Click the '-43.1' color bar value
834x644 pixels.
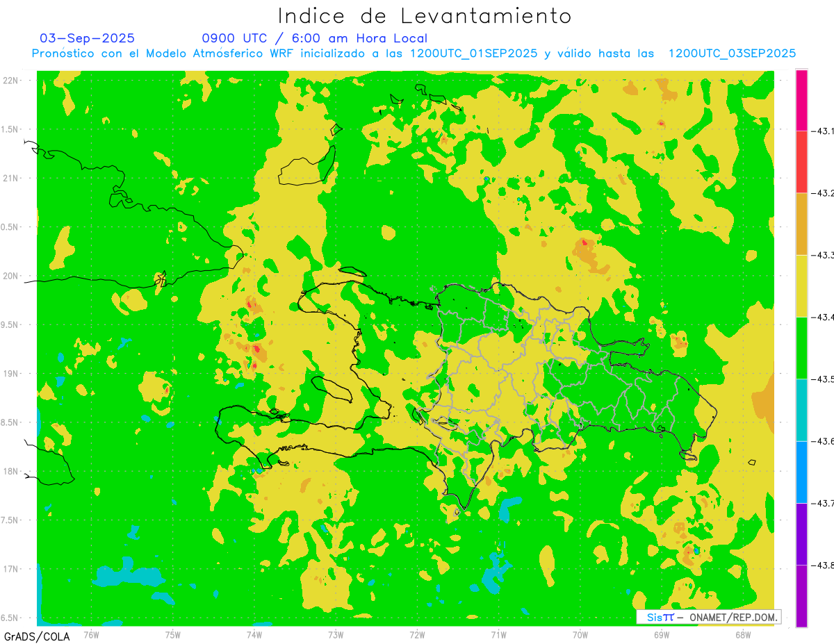click(x=822, y=131)
